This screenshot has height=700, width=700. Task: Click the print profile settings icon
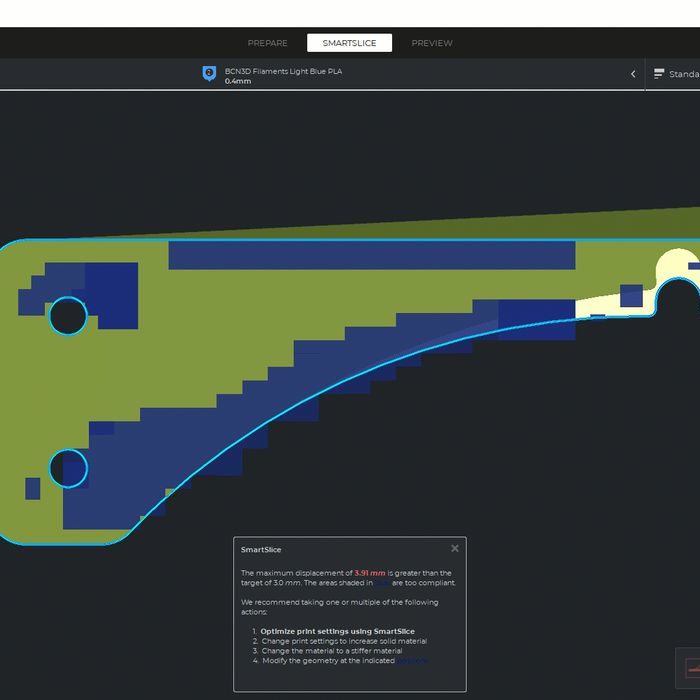[x=659, y=74]
